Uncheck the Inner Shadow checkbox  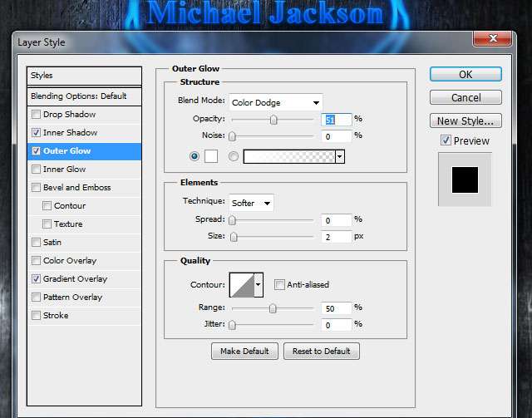pyautogui.click(x=36, y=133)
